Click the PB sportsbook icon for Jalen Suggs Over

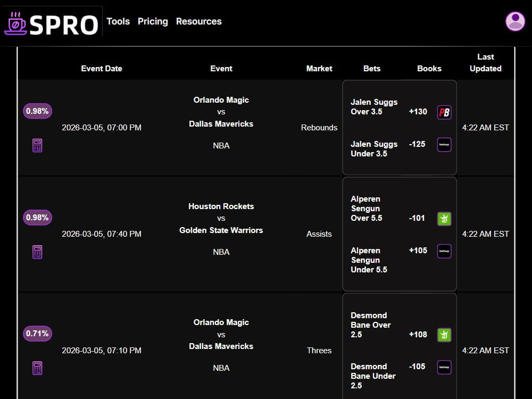[x=444, y=112]
